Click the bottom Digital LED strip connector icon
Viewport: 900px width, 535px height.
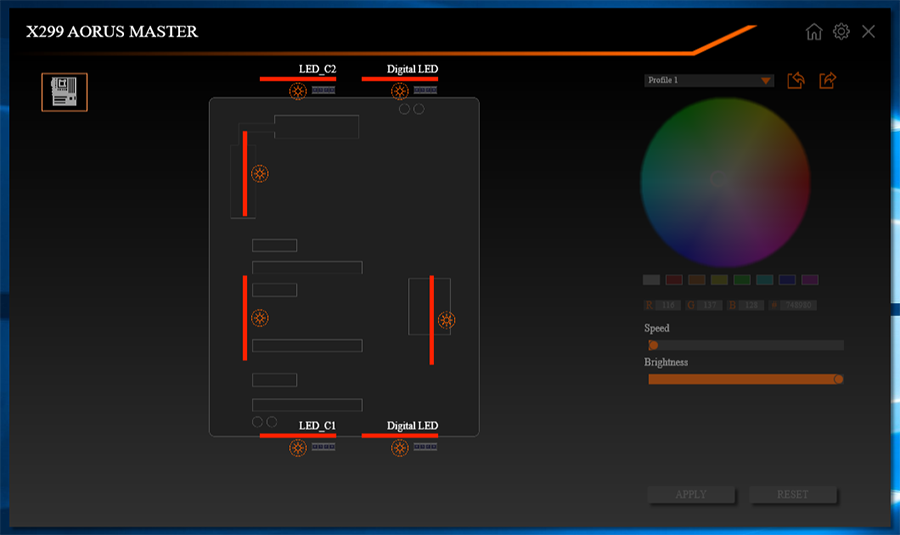tap(425, 447)
